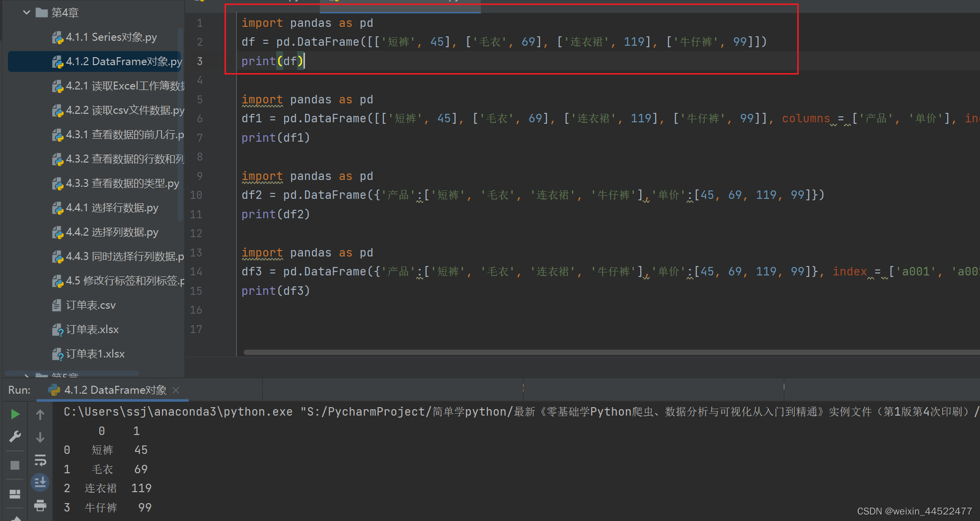Collapse the 第4章 folder
The width and height of the screenshot is (980, 521).
26,12
